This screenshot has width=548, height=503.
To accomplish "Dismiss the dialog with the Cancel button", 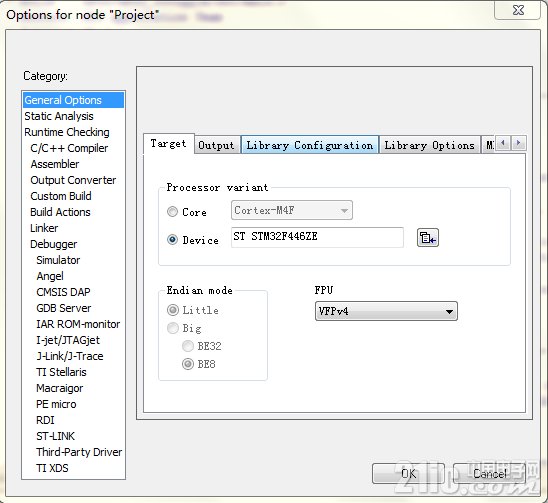I will coord(489,474).
